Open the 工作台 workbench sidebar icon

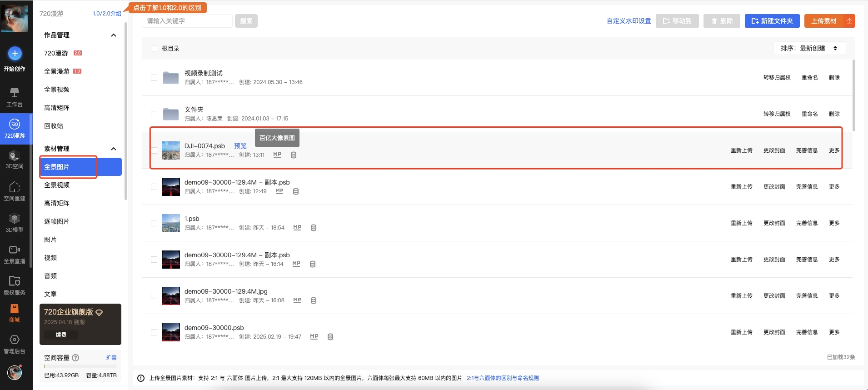15,93
